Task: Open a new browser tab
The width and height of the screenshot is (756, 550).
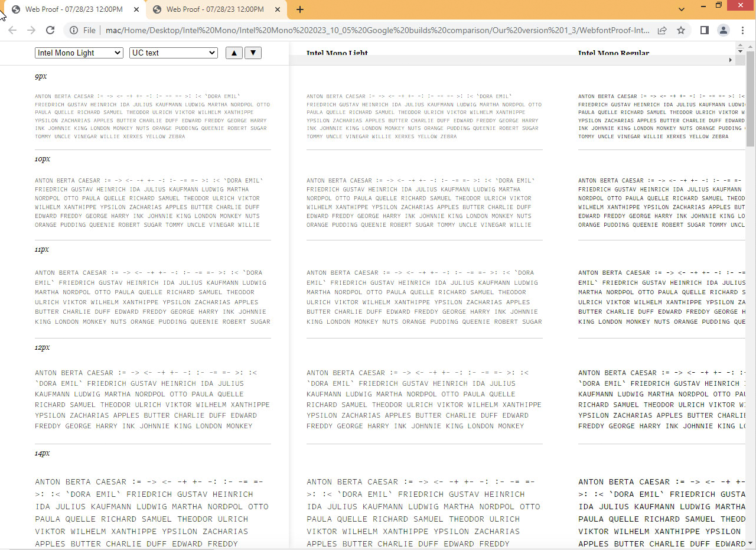Action: point(300,9)
